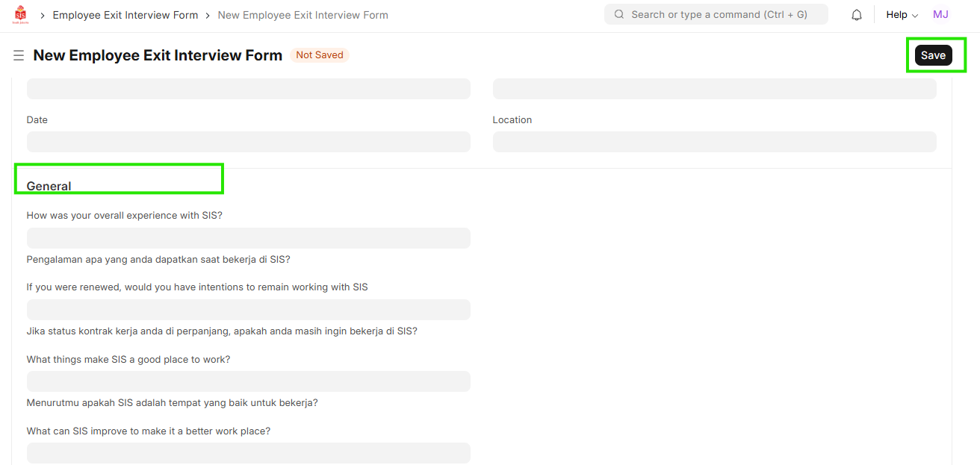Image resolution: width=980 pixels, height=465 pixels.
Task: Collapse the General section heading
Action: click(x=49, y=186)
